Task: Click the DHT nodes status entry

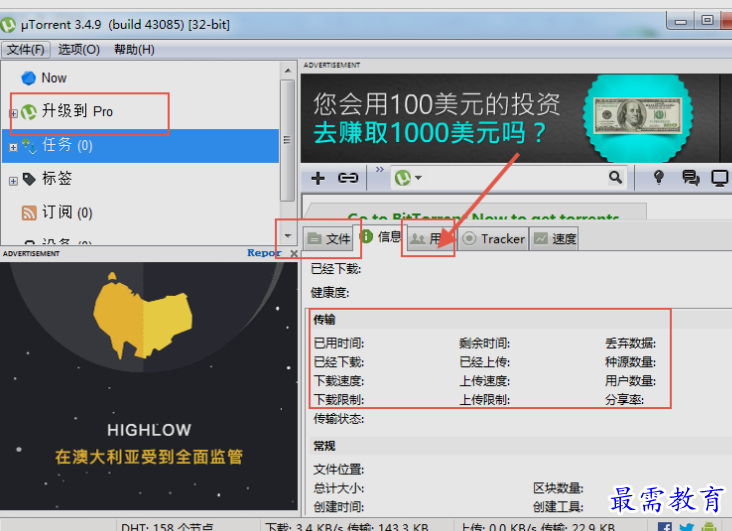Action: (167, 527)
